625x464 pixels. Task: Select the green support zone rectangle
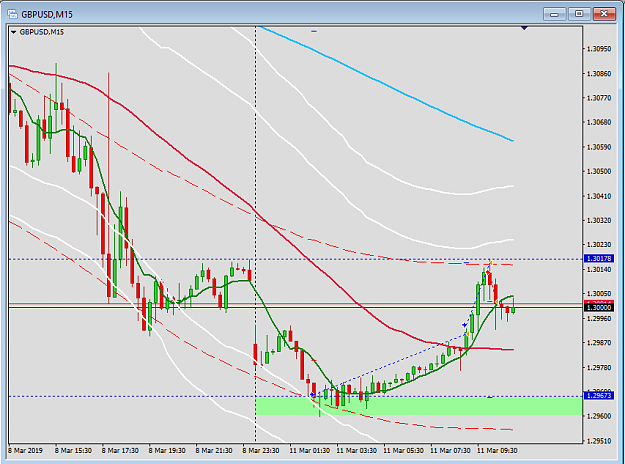point(419,406)
